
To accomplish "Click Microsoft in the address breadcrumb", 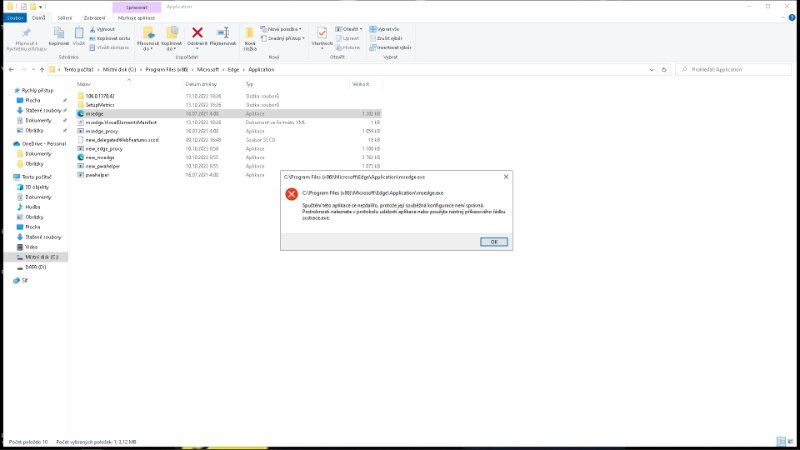I will (x=208, y=69).
